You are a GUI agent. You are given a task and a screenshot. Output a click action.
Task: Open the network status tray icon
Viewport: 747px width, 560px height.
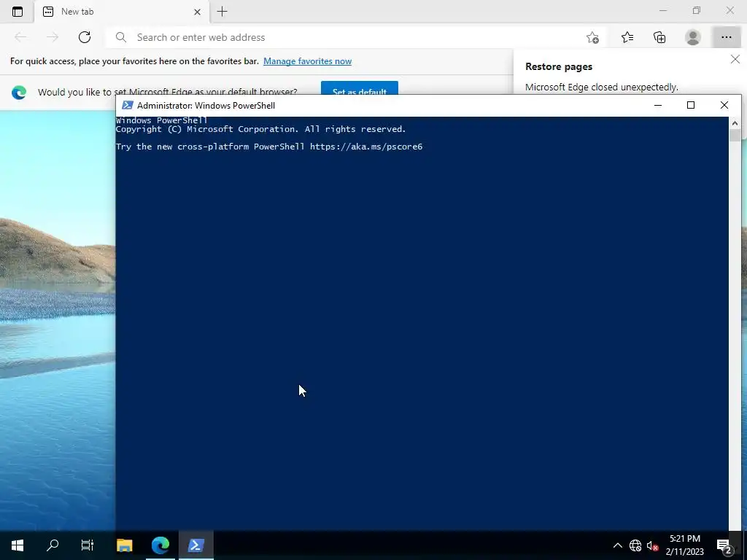point(635,545)
